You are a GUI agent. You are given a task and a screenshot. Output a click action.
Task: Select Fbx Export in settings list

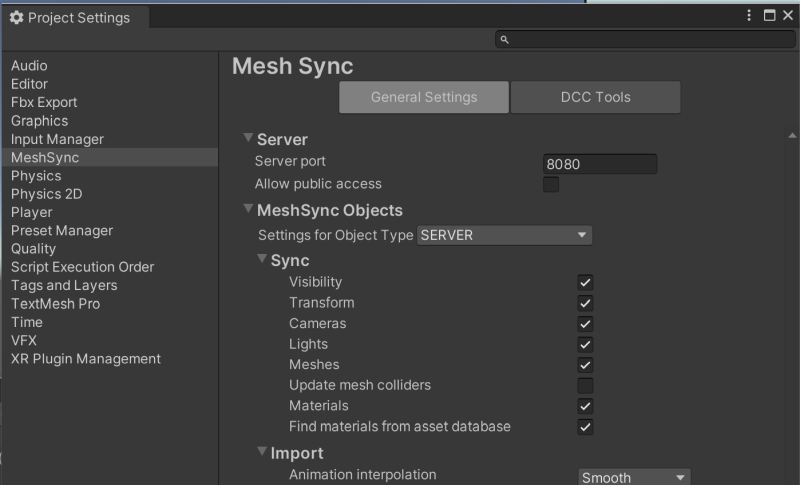click(x=44, y=102)
